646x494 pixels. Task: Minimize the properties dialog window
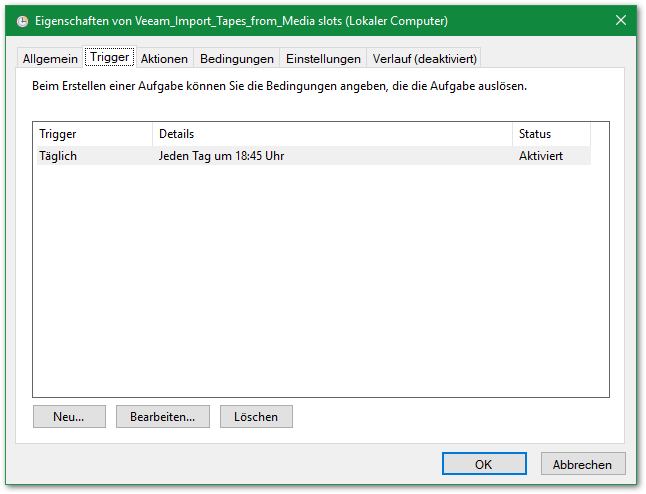point(530,21)
